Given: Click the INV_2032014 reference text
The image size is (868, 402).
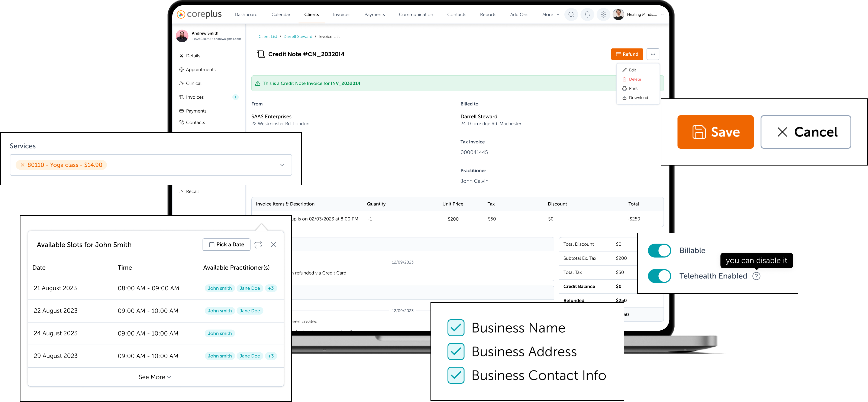Looking at the screenshot, I should tap(345, 84).
